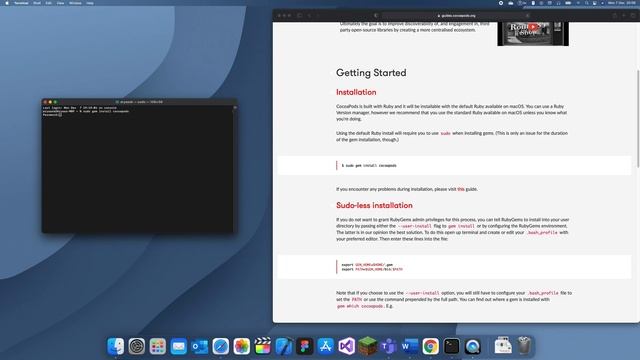Open the Help menu in menu bar

click(x=90, y=3)
